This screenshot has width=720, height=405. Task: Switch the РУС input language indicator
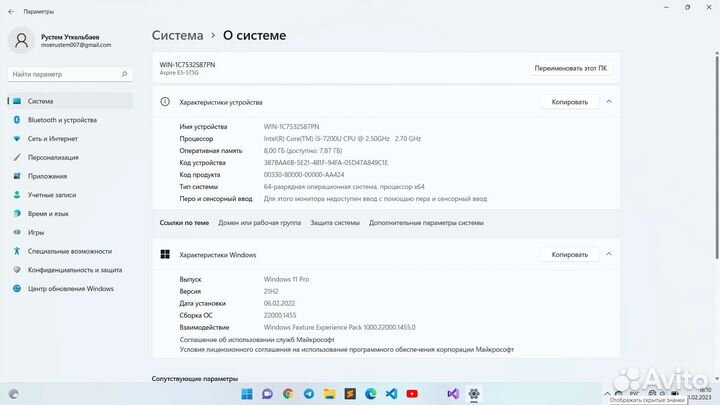[634, 394]
